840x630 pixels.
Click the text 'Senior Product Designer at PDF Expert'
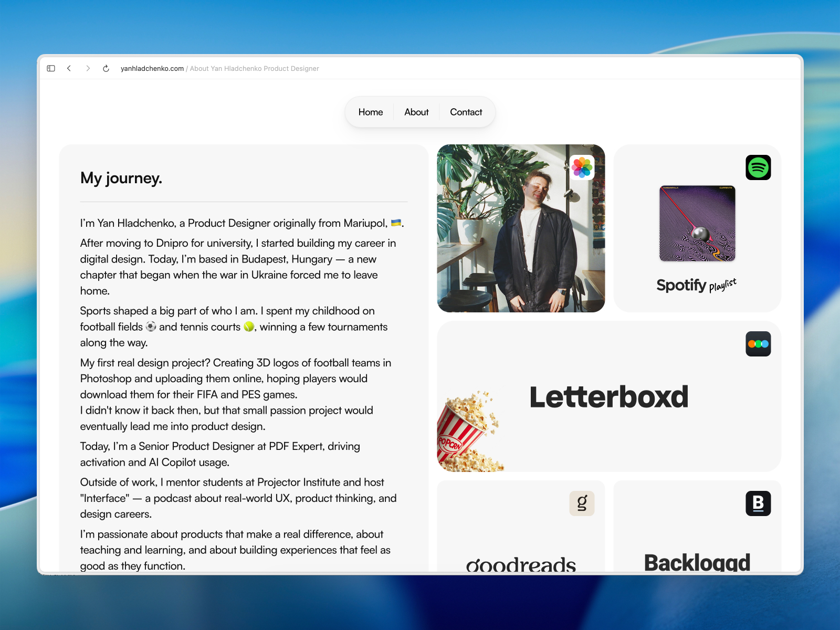pos(232,446)
